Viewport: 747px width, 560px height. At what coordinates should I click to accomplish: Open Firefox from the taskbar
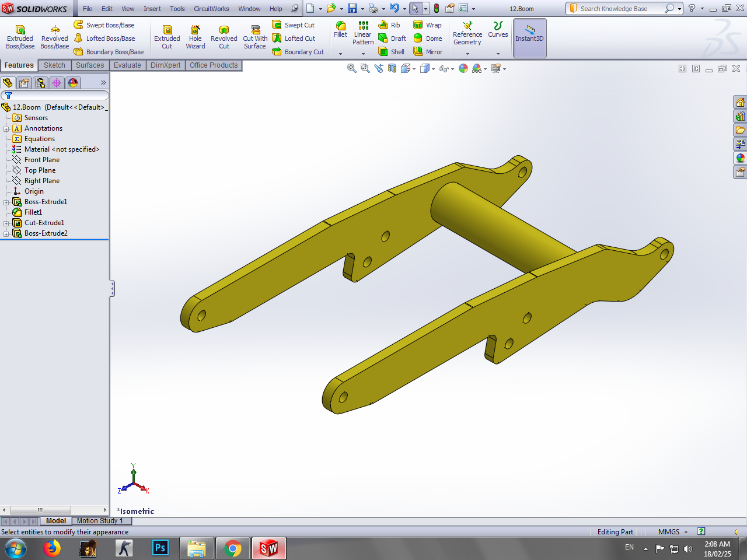point(52,548)
